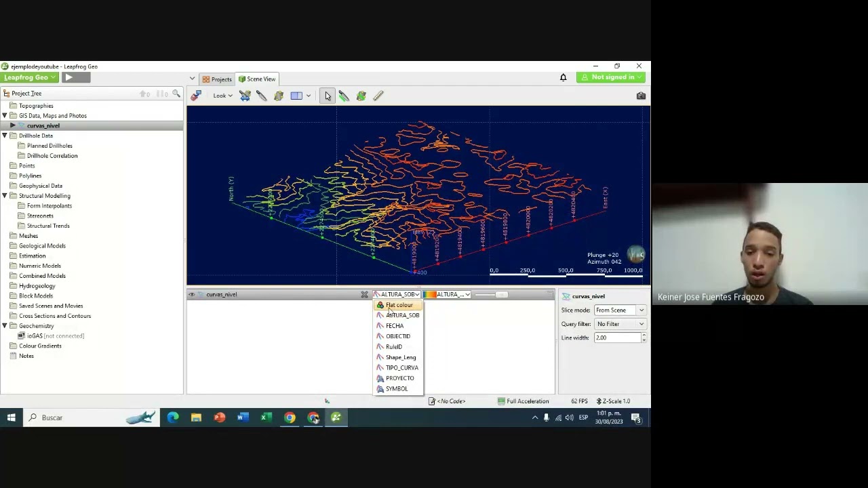Open the Not signed in account dropdown
Viewport: 868px width, 488px height.
[x=612, y=77]
